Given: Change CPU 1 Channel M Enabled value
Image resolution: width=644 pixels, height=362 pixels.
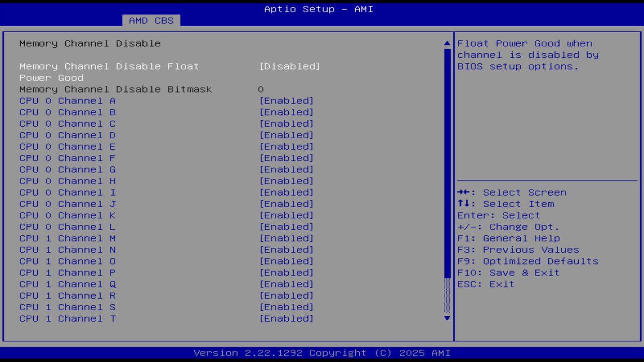Looking at the screenshot, I should [286, 238].
